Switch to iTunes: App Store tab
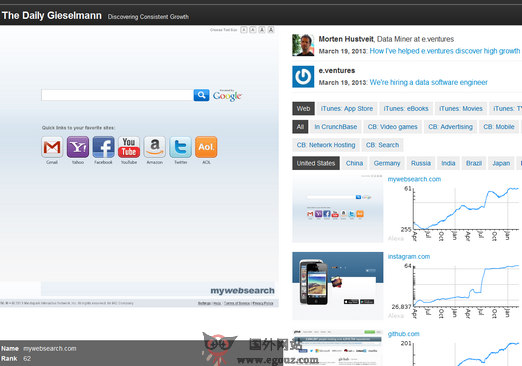The image size is (522, 366). pyautogui.click(x=347, y=109)
